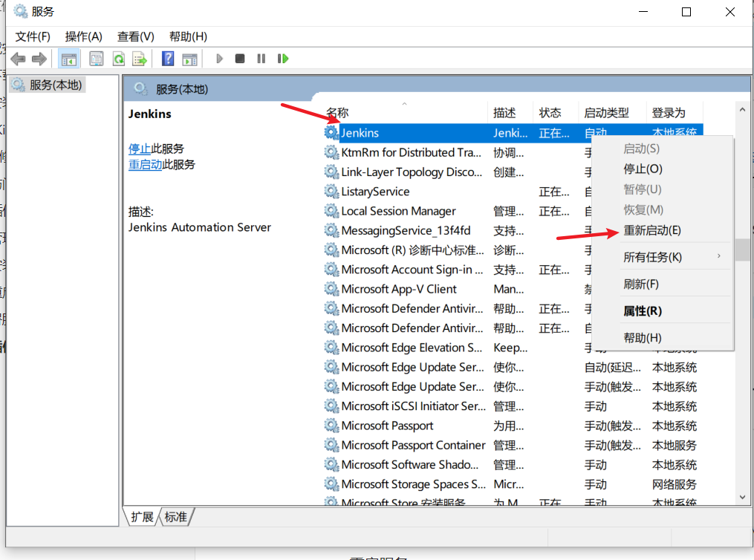This screenshot has width=754, height=560.
Task: Select 服务(本地) in the left tree
Action: [48, 85]
